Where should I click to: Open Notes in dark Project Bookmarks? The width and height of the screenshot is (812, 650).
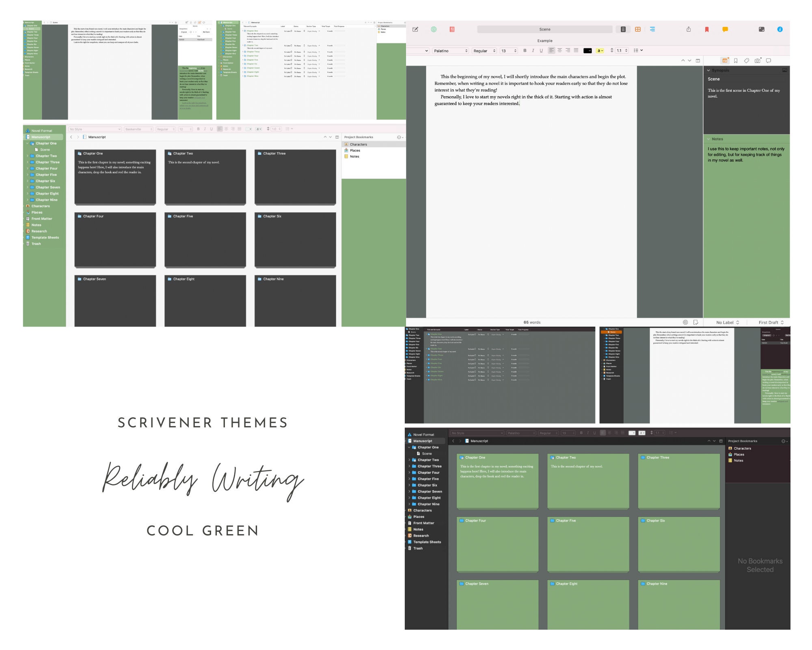coord(739,460)
